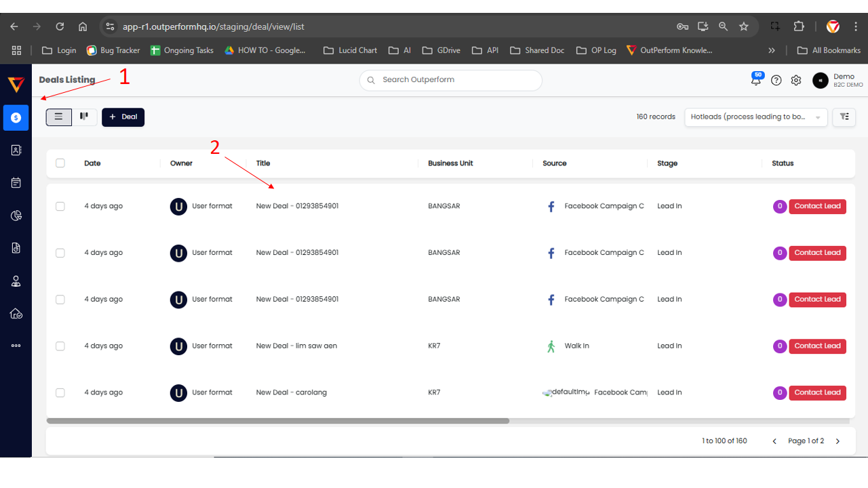Switch to list view toggle
Image resolution: width=868 pixels, height=488 pixels.
[59, 117]
